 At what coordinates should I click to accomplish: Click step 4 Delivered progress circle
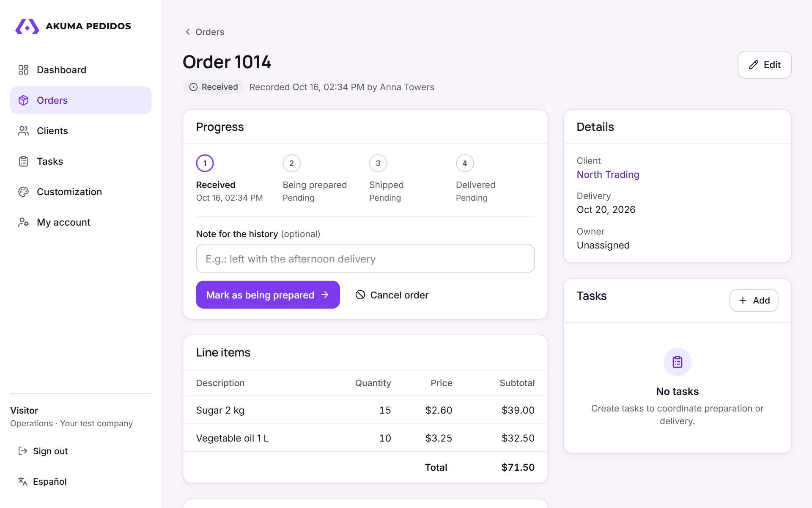pyautogui.click(x=465, y=163)
